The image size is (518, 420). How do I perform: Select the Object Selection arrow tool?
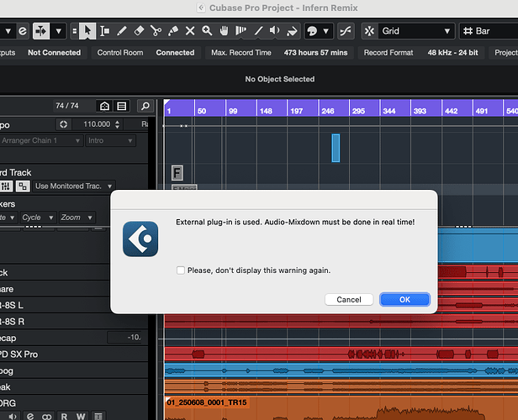(x=87, y=31)
